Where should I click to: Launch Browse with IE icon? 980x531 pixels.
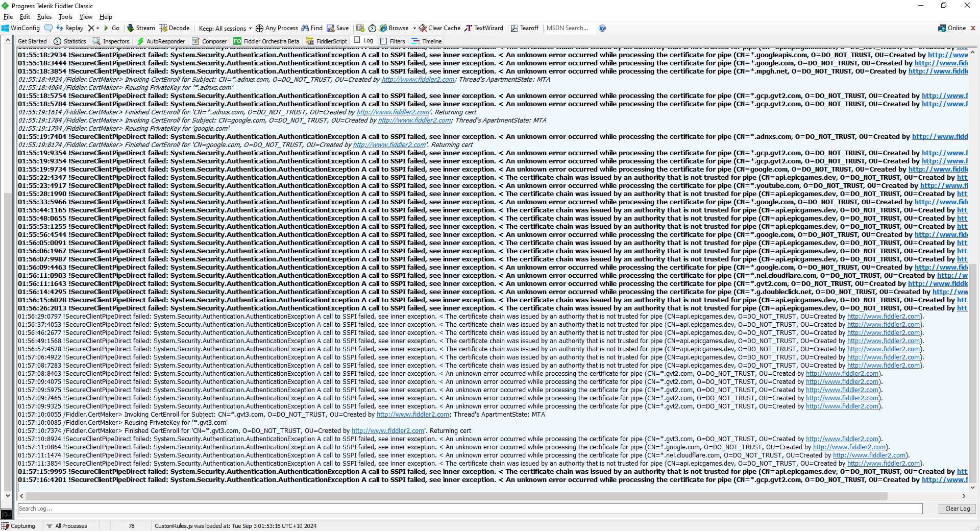coord(394,28)
